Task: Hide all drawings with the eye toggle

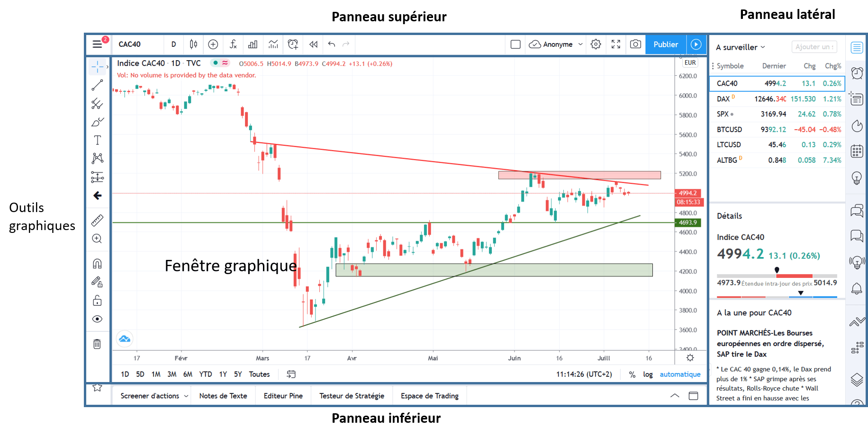Action: click(97, 319)
